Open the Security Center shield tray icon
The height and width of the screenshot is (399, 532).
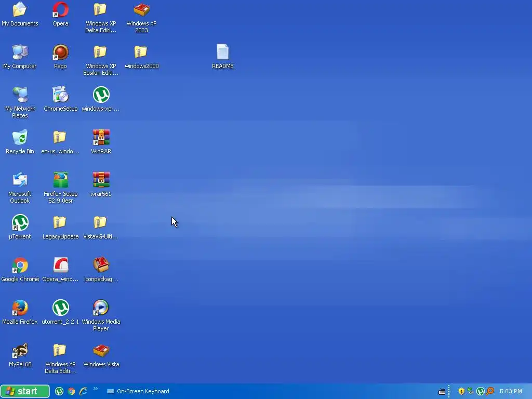[x=461, y=391]
